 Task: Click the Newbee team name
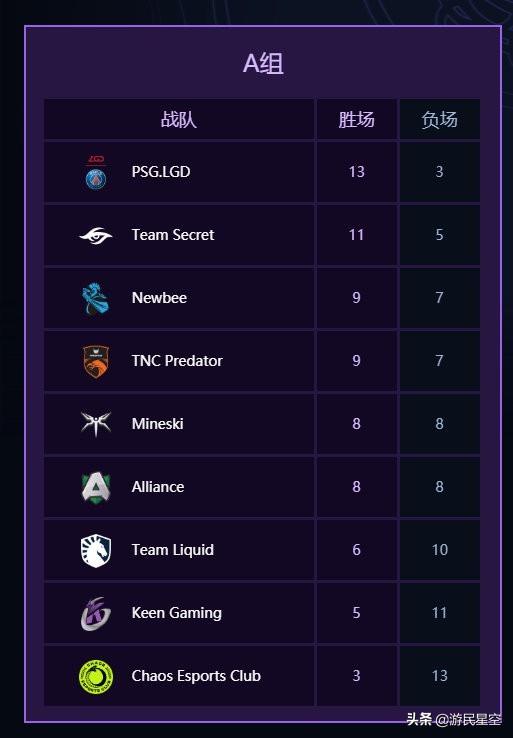point(159,297)
